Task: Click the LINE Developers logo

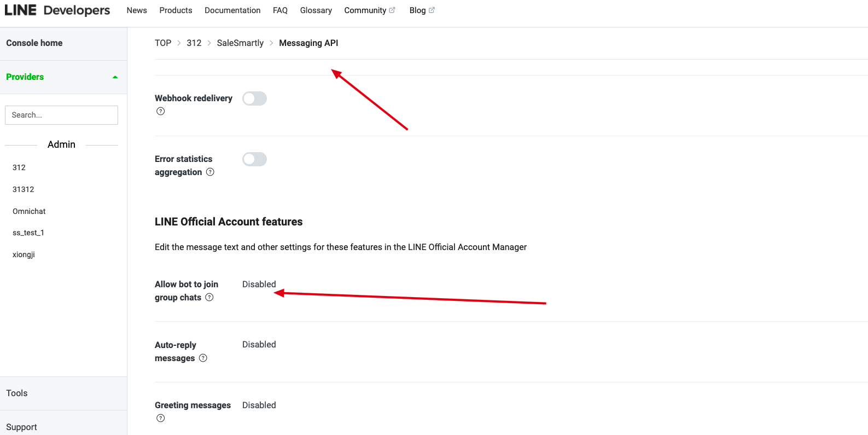Action: click(57, 10)
